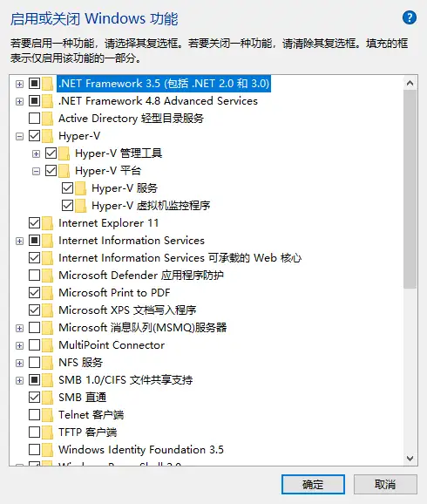
Task: Click the blue help question mark icon
Action: (x=410, y=17)
